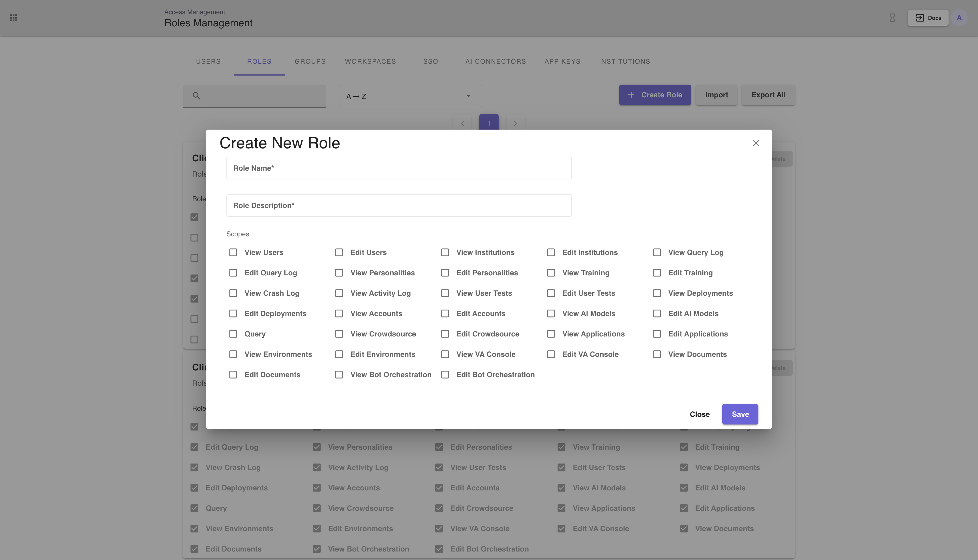The width and height of the screenshot is (978, 560).
Task: Check Edit Institutions scope
Action: click(551, 252)
